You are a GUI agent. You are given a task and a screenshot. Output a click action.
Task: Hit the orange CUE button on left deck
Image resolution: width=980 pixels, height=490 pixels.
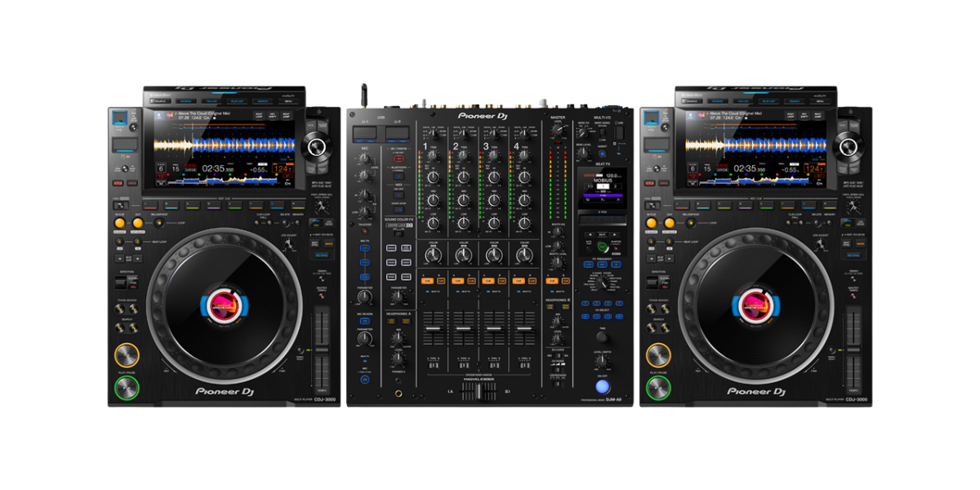[127, 355]
